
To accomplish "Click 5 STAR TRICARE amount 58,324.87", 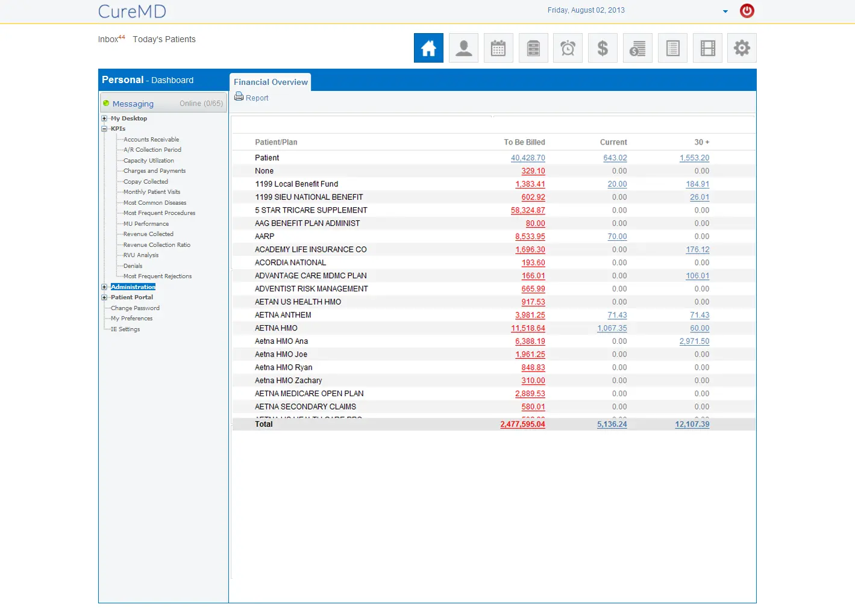I will (x=528, y=210).
